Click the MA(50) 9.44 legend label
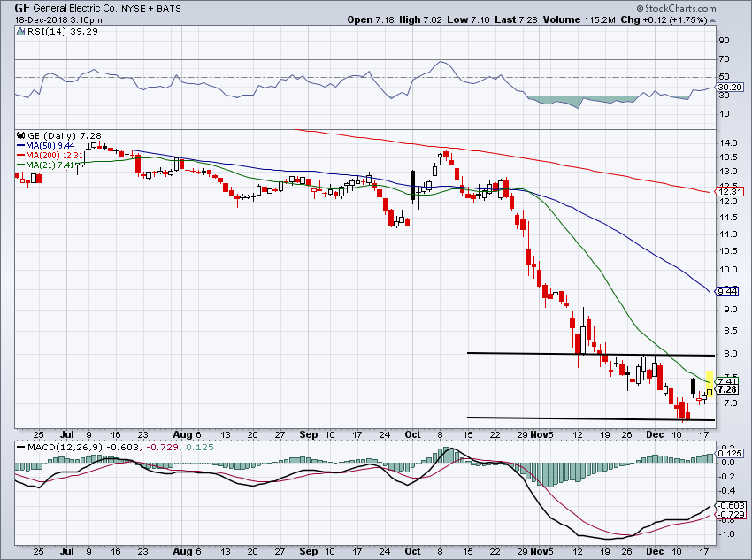This screenshot has height=560, width=752. pyautogui.click(x=50, y=146)
